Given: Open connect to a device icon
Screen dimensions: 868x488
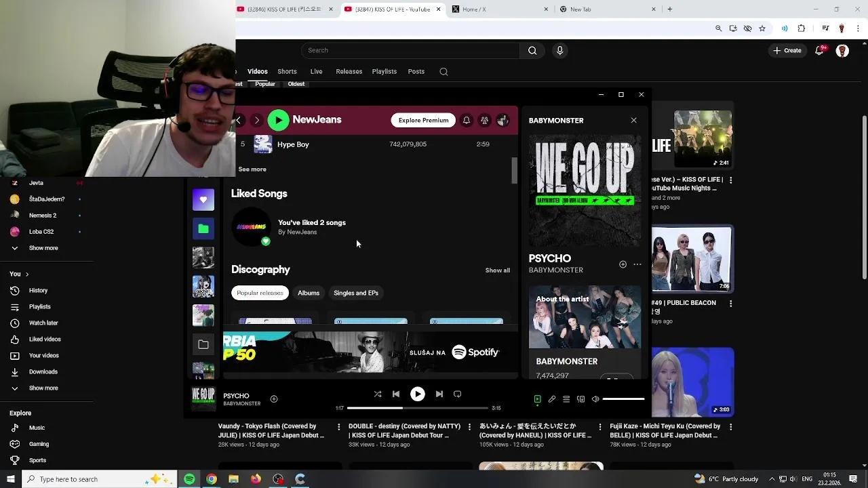Looking at the screenshot, I should click(580, 399).
